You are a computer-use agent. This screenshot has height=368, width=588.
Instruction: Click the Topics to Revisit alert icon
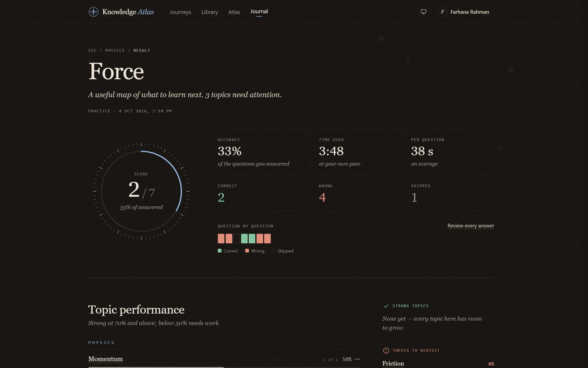[x=386, y=351]
